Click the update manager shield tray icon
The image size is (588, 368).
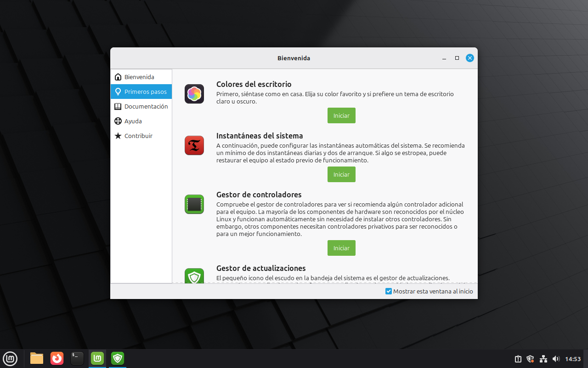click(530, 359)
